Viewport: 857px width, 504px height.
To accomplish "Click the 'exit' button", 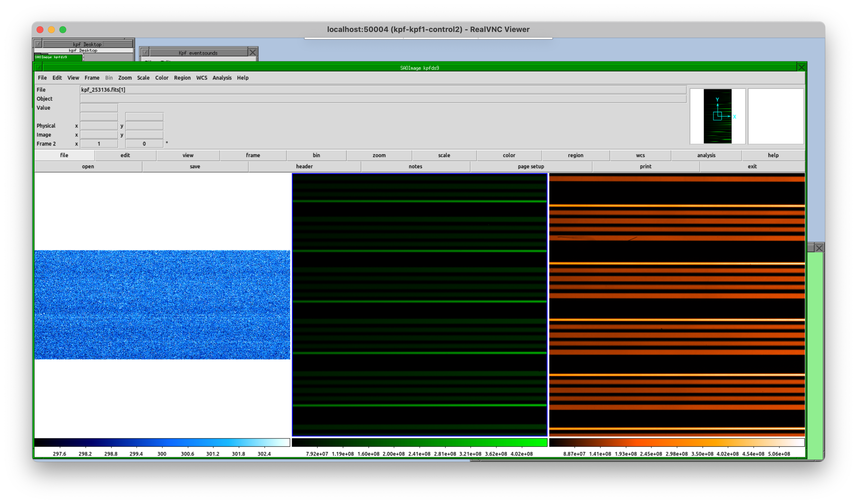I will [x=752, y=166].
